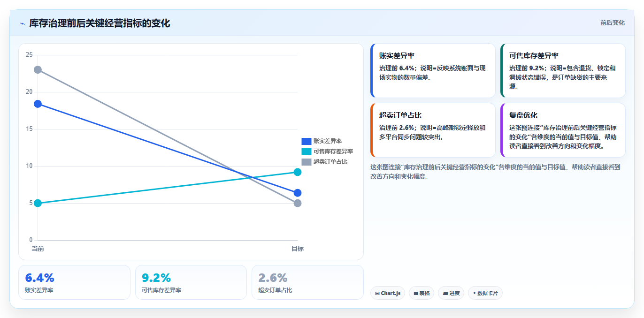644x318 pixels.
Task: Click the sparkle icon in the 数据卡片 tag
Action: pyautogui.click(x=474, y=293)
